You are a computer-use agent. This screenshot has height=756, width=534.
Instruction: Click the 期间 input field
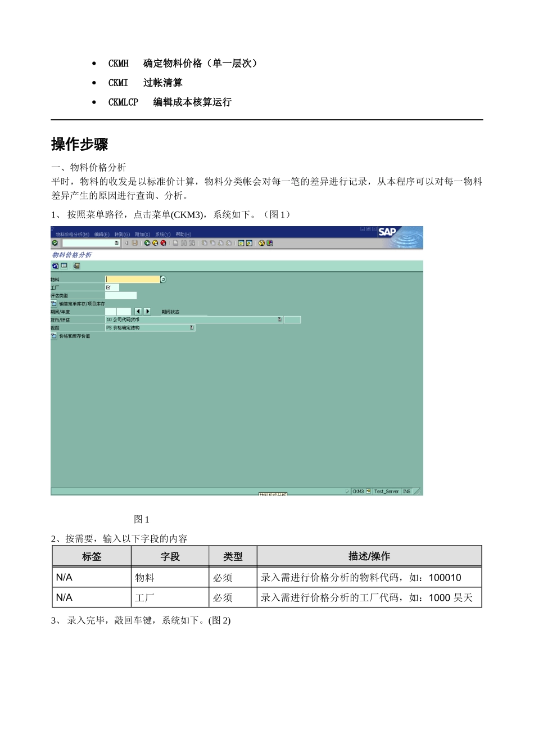tap(111, 311)
